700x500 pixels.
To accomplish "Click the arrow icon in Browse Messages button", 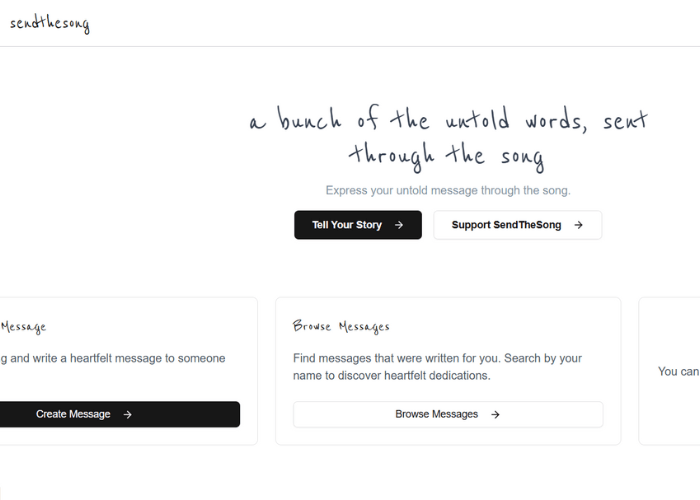I will click(x=495, y=414).
